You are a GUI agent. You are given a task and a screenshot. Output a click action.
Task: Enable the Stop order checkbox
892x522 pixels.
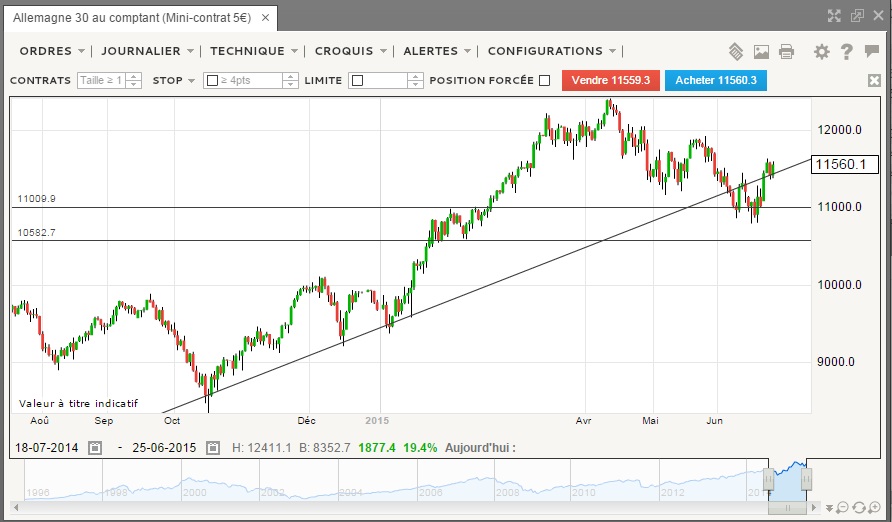pos(212,81)
